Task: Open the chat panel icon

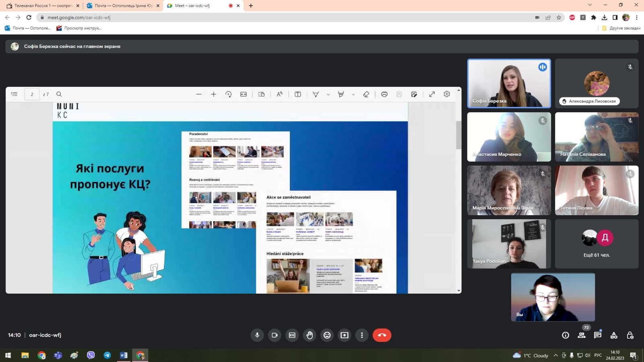Action: [x=598, y=335]
